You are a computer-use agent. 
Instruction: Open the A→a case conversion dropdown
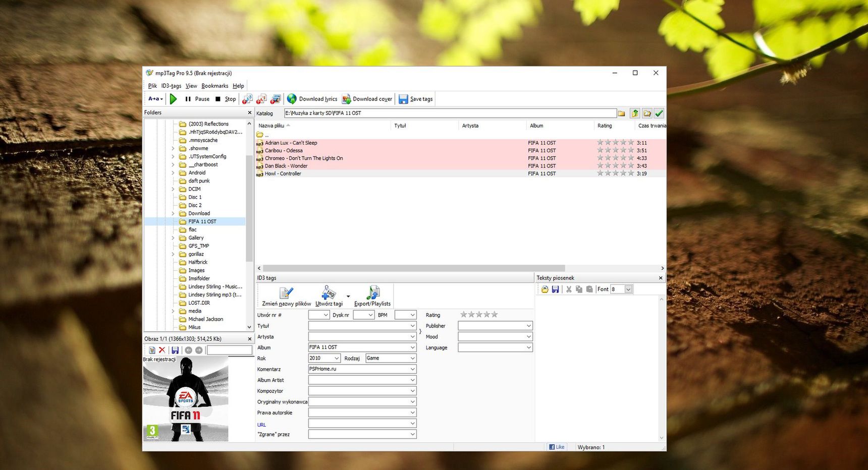tap(155, 99)
